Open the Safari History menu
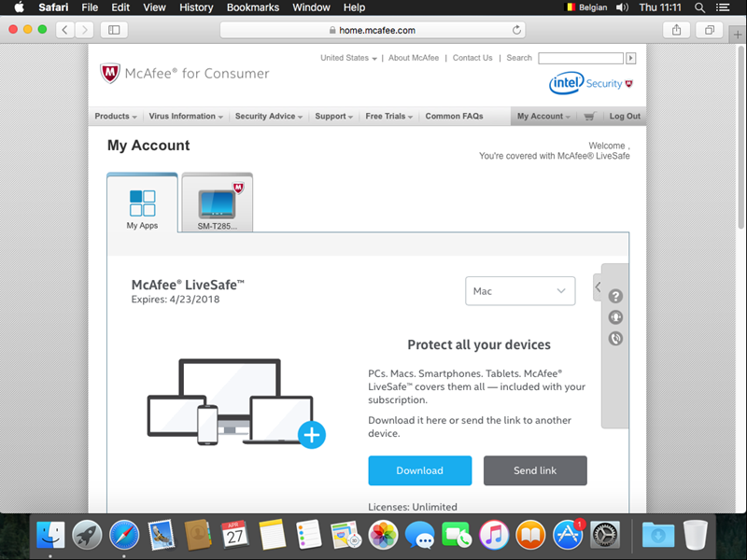Image resolution: width=747 pixels, height=560 pixels. coord(196,7)
